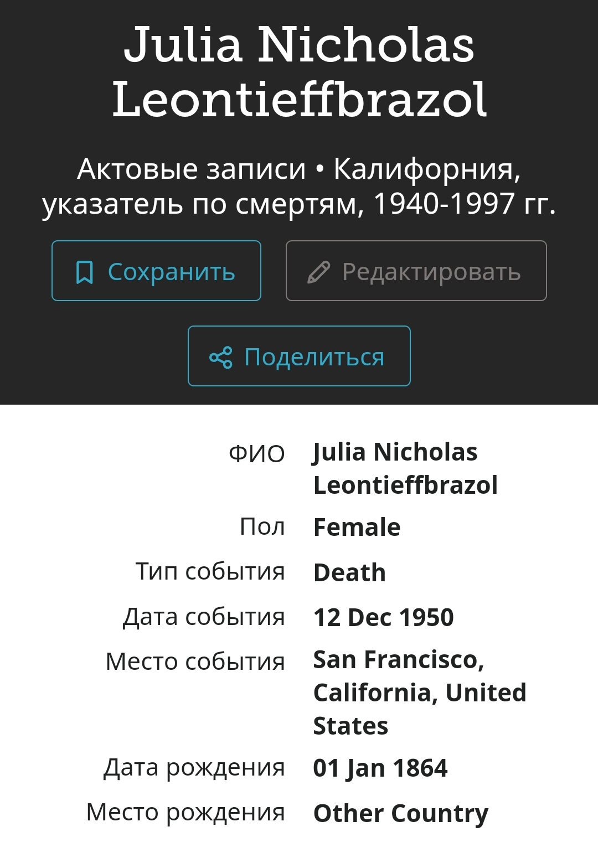Click the San Francisco, California place value
598x868 pixels.
tap(419, 693)
